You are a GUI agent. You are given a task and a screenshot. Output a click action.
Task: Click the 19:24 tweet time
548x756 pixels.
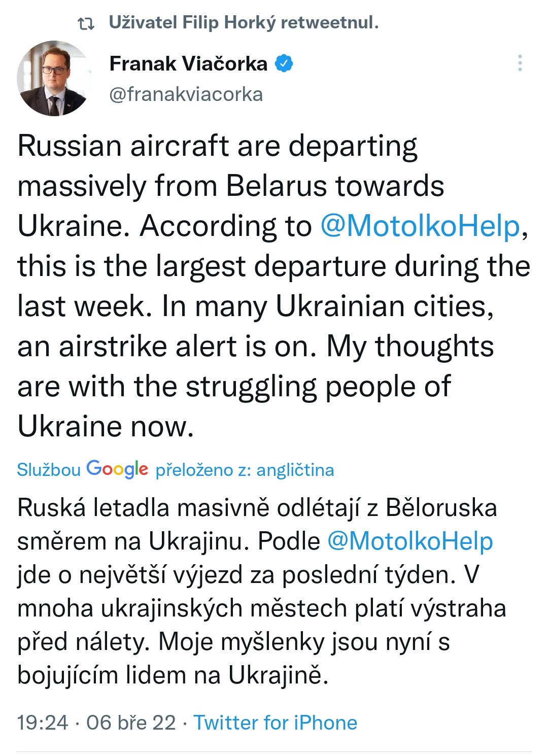point(43,723)
